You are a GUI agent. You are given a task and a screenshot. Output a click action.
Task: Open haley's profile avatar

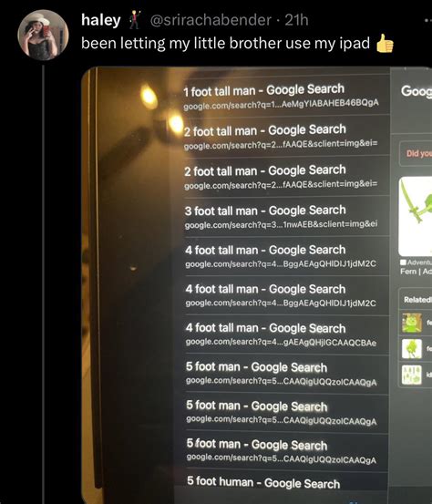tap(43, 35)
